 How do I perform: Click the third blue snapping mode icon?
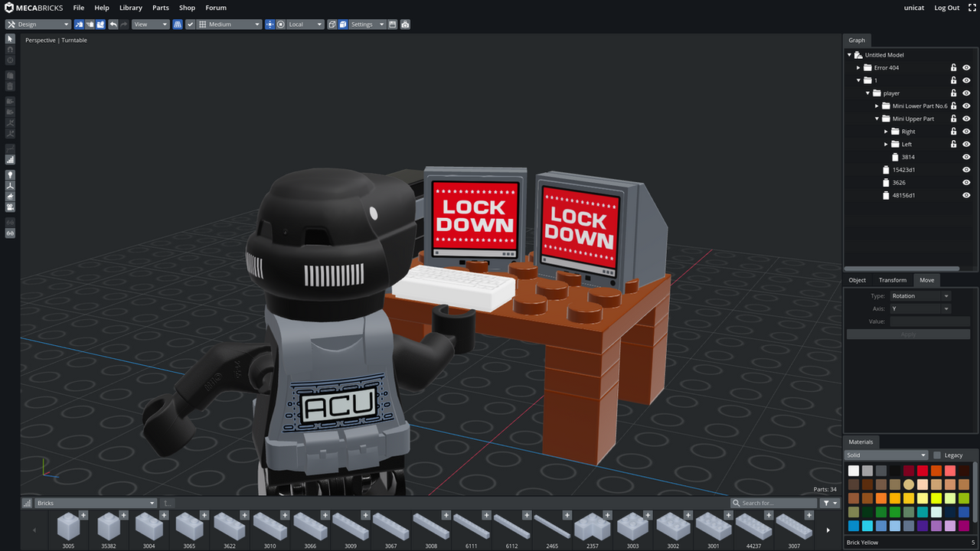[x=100, y=24]
